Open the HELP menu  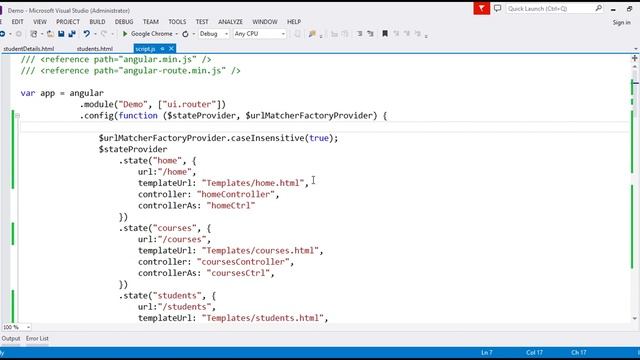point(293,22)
